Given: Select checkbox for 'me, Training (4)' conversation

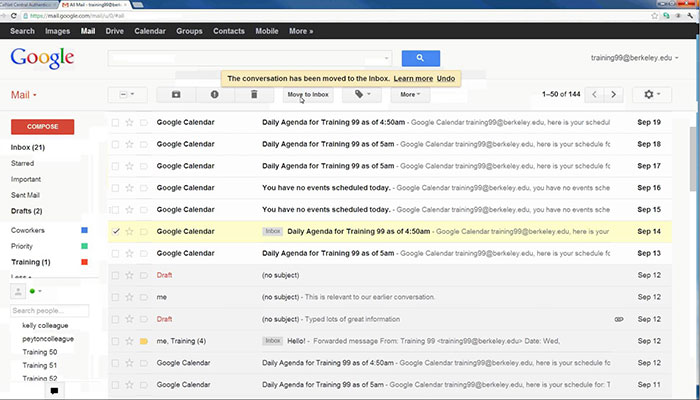Looking at the screenshot, I should 115,341.
